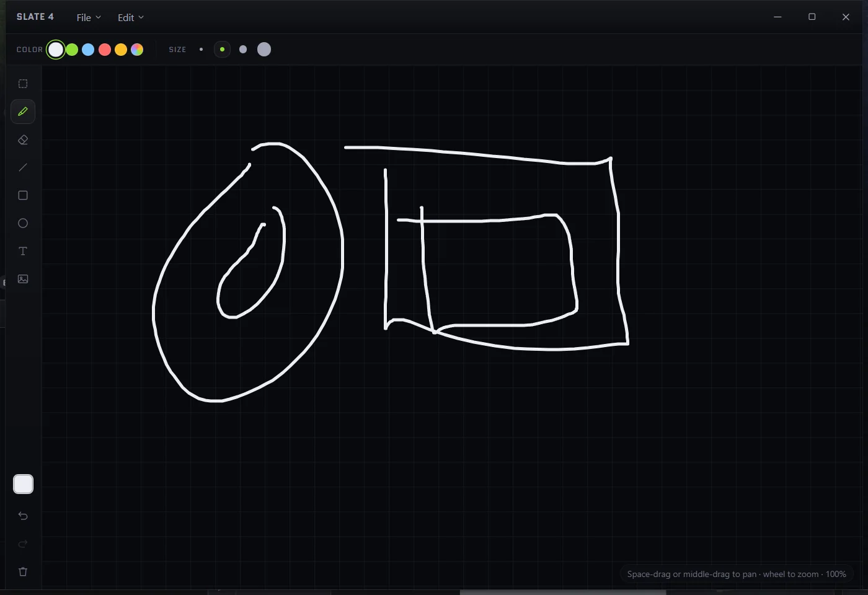The height and width of the screenshot is (595, 868).
Task: Pick the green color swatch
Action: [x=72, y=50]
